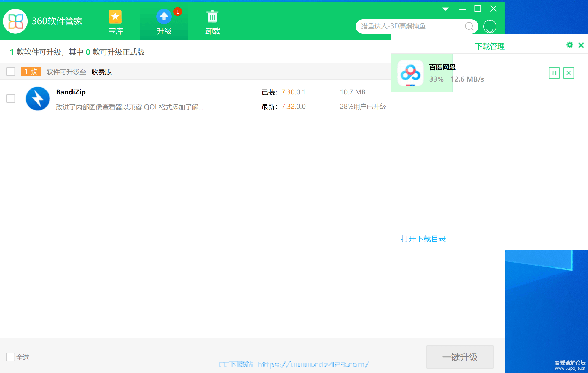Click the BandiZip update description text
This screenshot has width=588, height=373.
click(x=130, y=107)
